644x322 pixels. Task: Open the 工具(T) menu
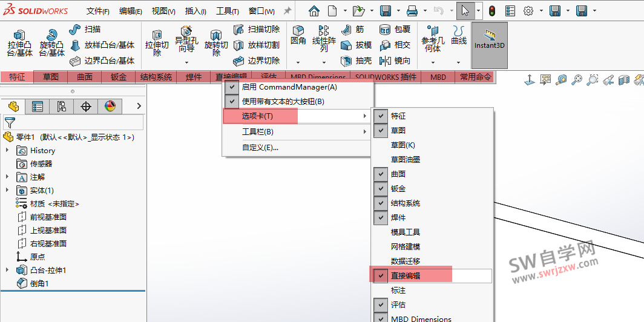coord(227,11)
